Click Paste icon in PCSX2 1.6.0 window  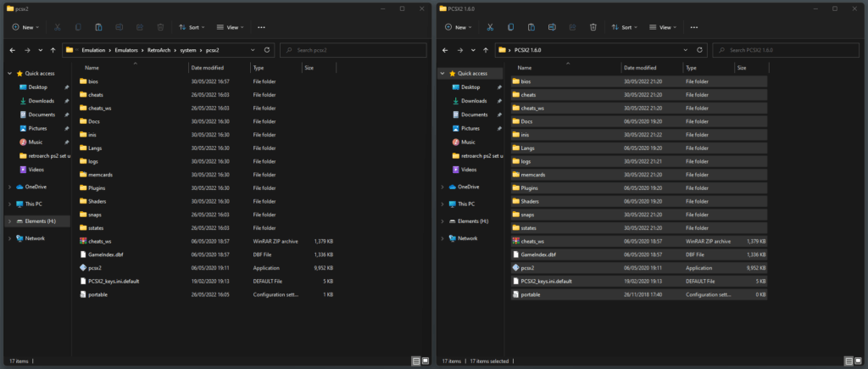click(531, 27)
